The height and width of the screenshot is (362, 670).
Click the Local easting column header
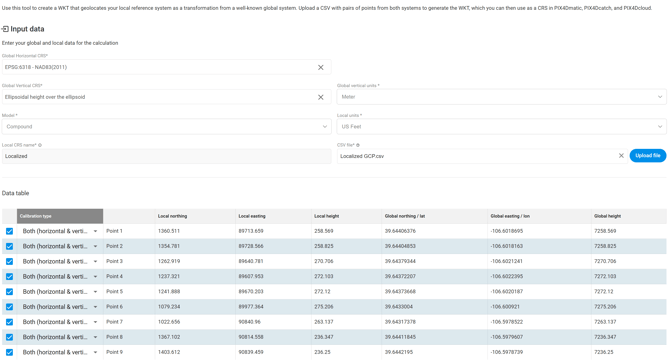tap(273, 216)
